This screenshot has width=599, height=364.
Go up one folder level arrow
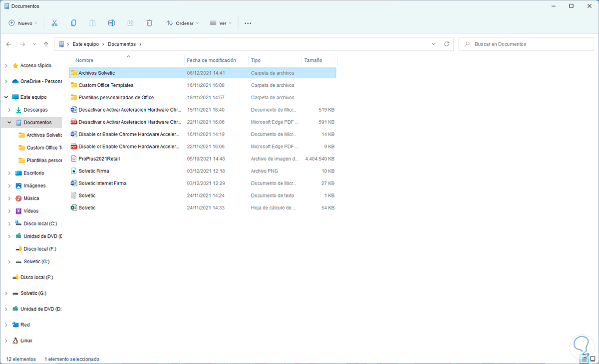tap(46, 44)
